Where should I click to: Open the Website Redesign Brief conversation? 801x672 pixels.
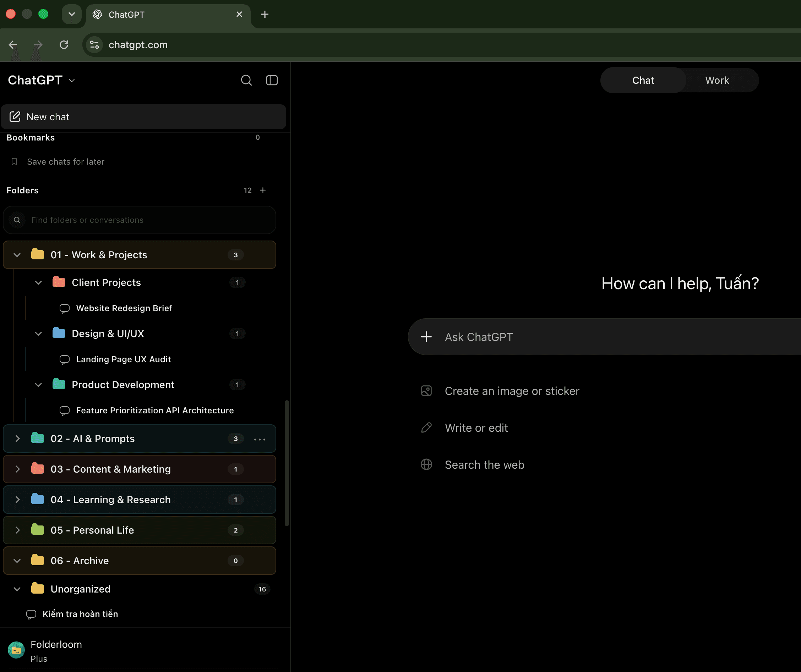pos(124,308)
